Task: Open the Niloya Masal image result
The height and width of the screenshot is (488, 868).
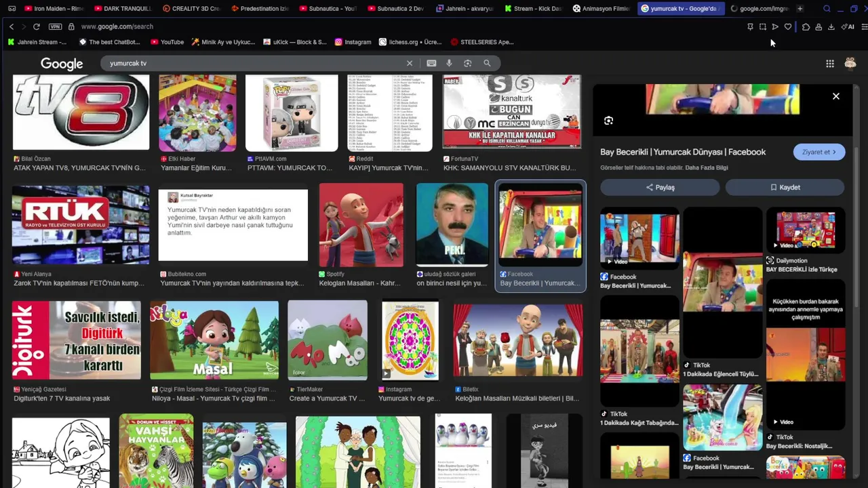Action: pos(214,340)
